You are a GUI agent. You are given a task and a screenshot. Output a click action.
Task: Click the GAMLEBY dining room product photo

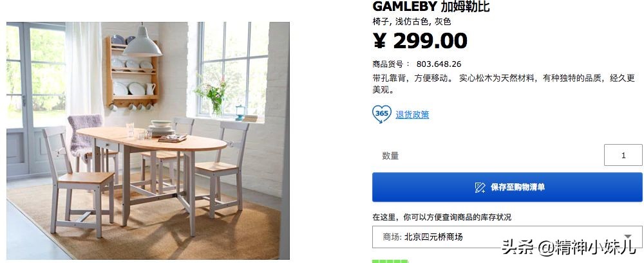click(148, 141)
